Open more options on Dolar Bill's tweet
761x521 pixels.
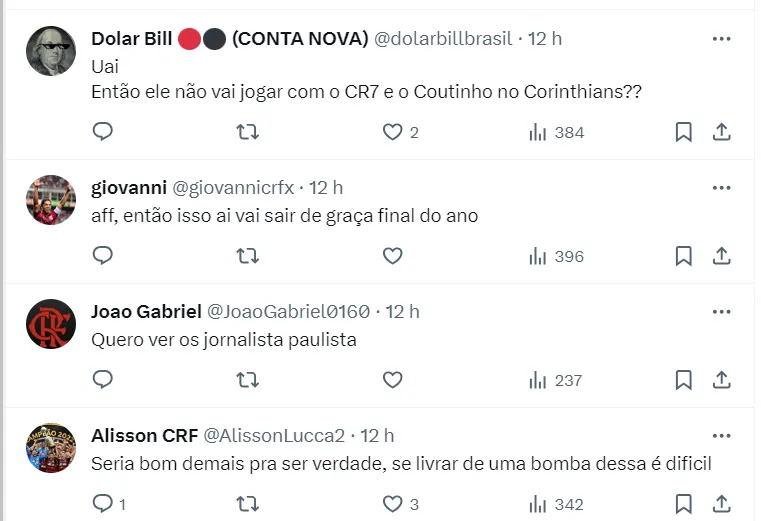coord(721,39)
